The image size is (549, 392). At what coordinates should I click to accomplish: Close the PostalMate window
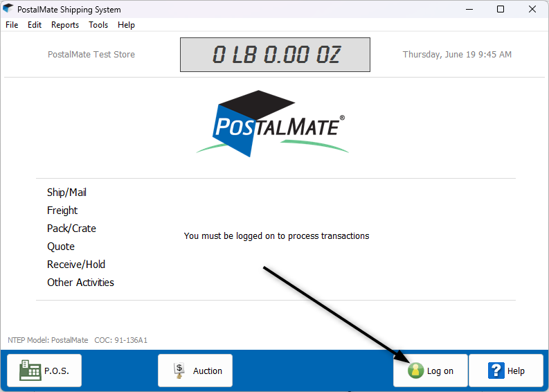[x=532, y=9]
